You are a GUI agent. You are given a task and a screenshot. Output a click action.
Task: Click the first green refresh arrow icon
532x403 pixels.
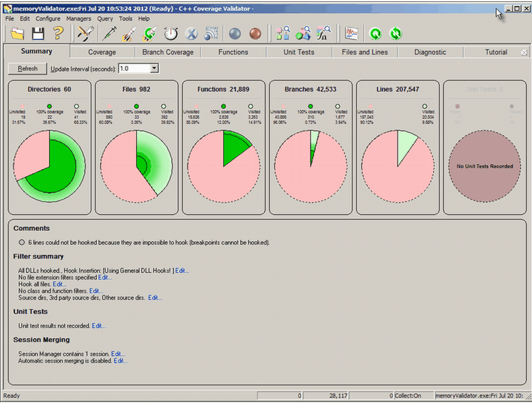click(x=375, y=34)
